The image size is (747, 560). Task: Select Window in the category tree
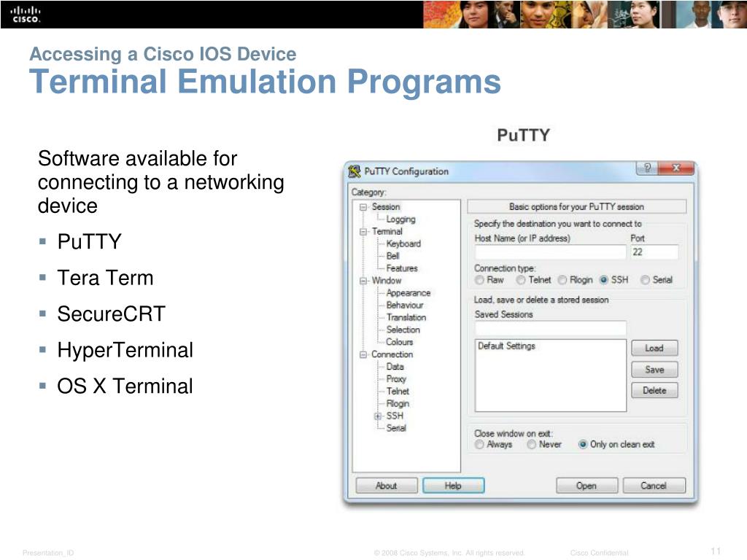click(x=387, y=281)
